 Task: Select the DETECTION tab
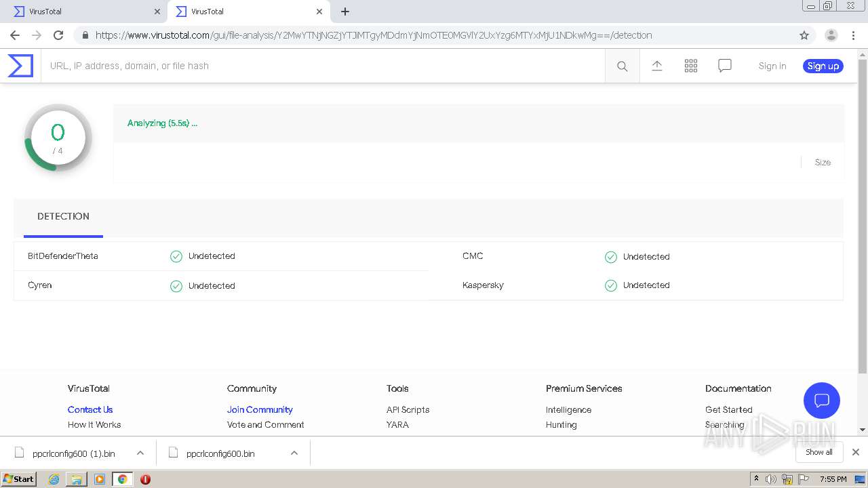(x=63, y=216)
